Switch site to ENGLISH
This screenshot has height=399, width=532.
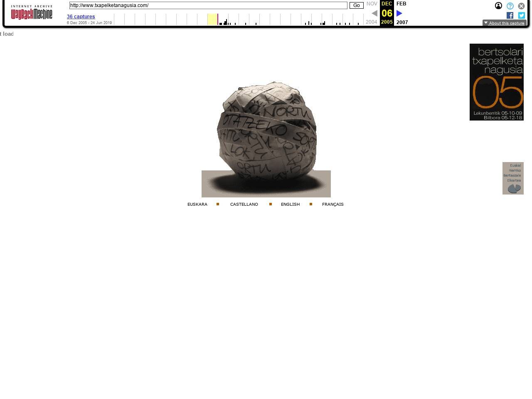(x=290, y=204)
